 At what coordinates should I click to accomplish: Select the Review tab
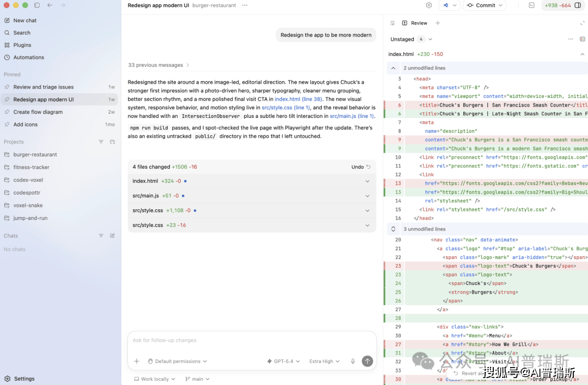tap(414, 23)
